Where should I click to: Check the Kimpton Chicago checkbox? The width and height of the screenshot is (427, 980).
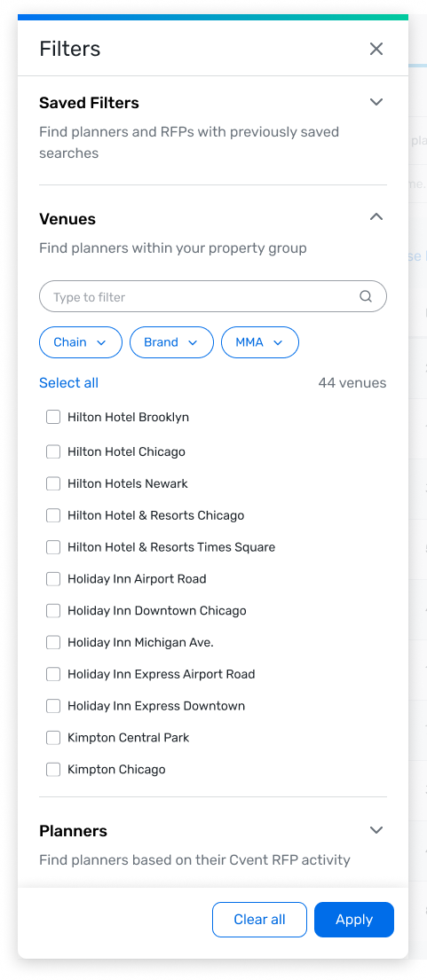(x=53, y=770)
